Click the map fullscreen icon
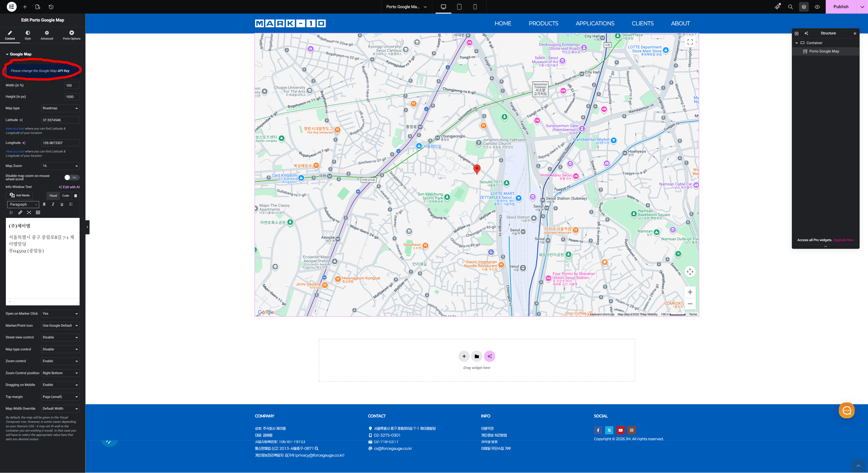The width and height of the screenshot is (868, 473). tap(690, 42)
